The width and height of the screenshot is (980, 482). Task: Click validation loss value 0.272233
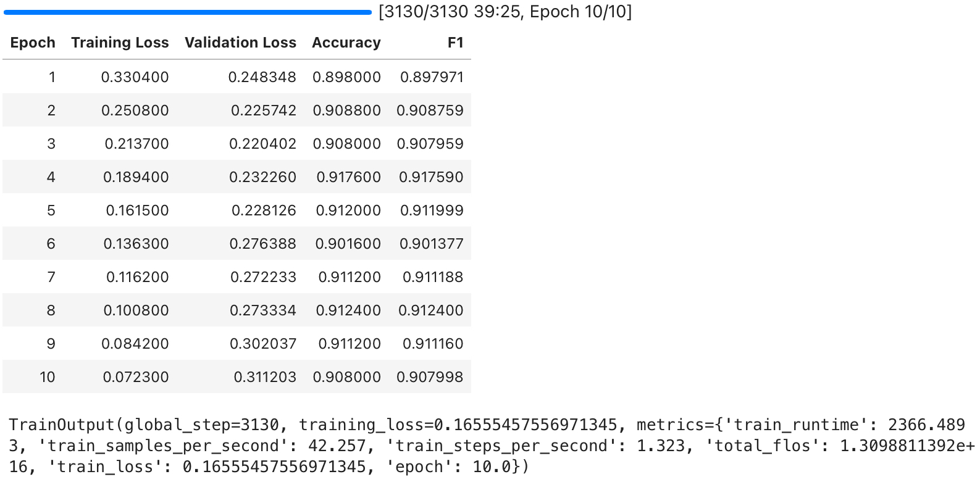coord(263,277)
